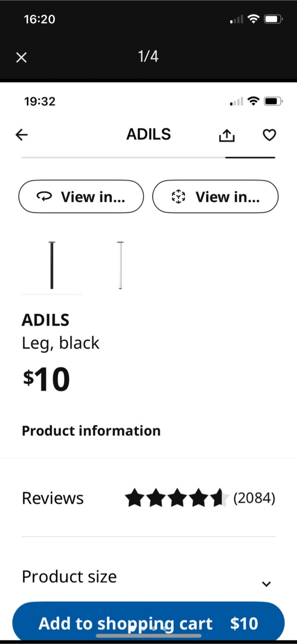This screenshot has width=297, height=644.
Task: Open the Product information section
Action: point(91,431)
